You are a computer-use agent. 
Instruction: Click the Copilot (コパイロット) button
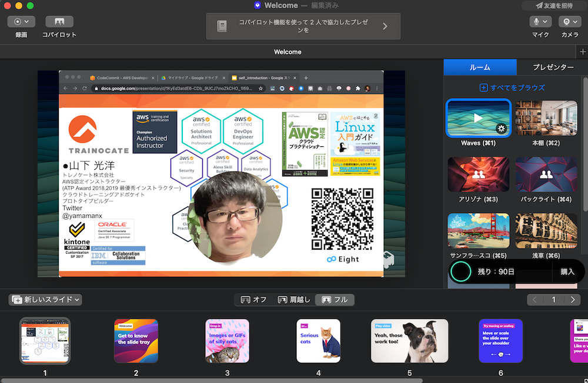59,22
